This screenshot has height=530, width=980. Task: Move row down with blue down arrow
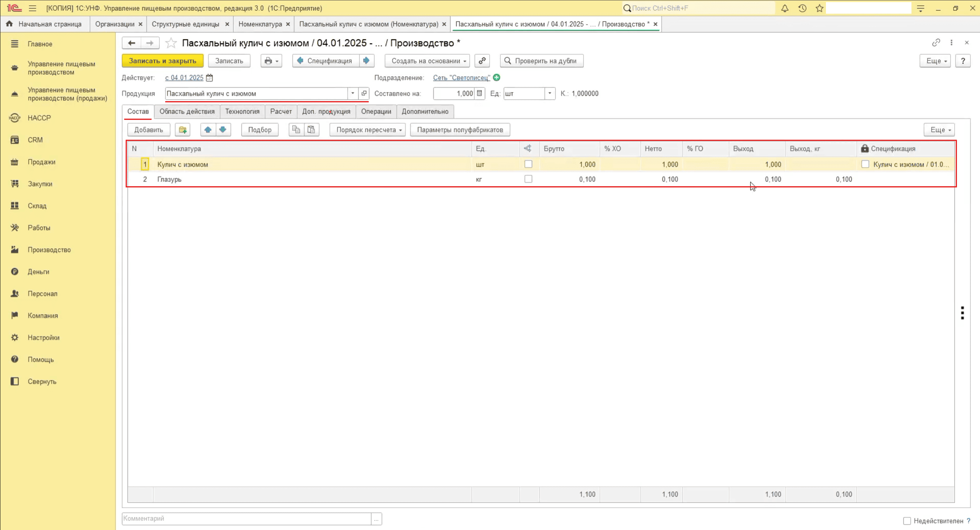tap(223, 130)
